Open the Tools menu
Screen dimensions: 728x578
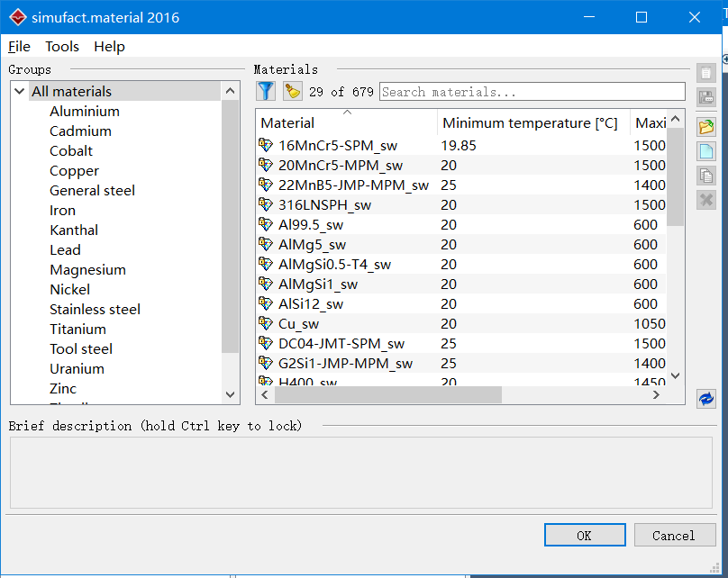(x=62, y=47)
